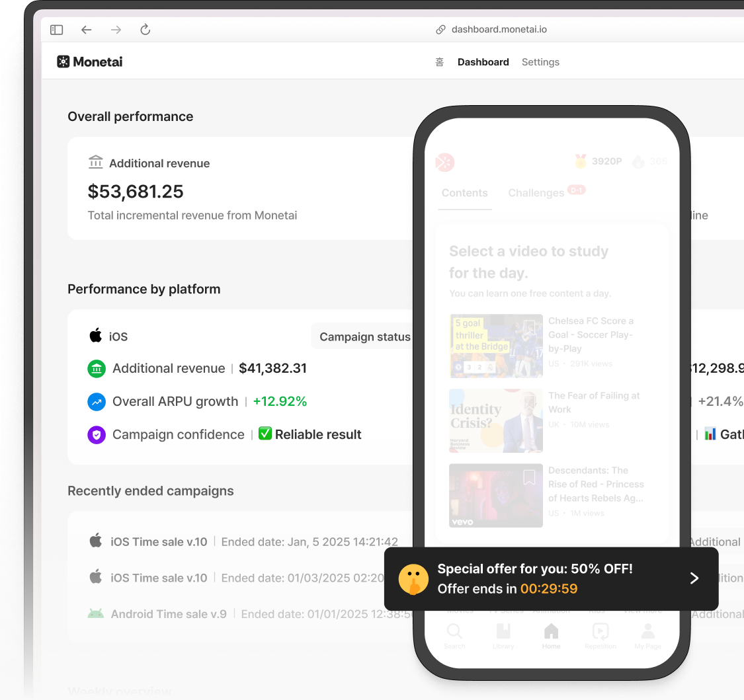Open the Chelsea FC video thumbnail
Screen dimensions: 744x700
pos(496,346)
